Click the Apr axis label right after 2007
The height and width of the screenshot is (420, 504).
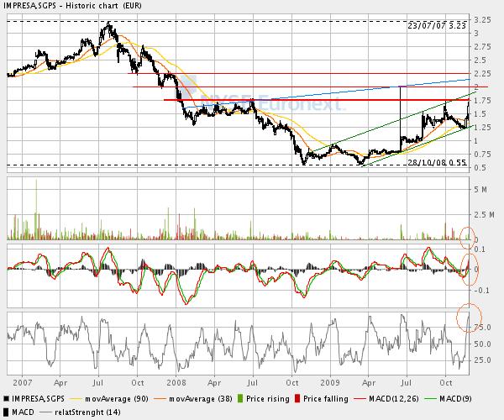(60, 383)
